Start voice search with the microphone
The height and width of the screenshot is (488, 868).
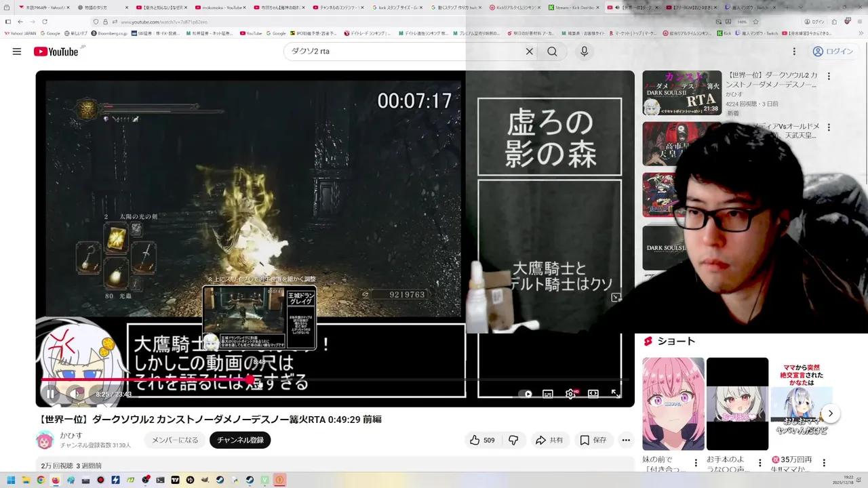pos(585,52)
